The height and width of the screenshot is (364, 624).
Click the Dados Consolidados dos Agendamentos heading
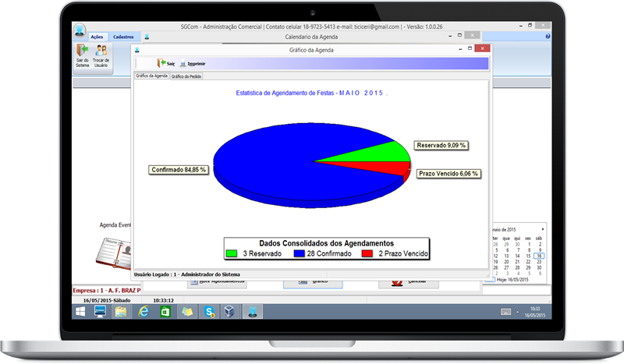(x=326, y=243)
